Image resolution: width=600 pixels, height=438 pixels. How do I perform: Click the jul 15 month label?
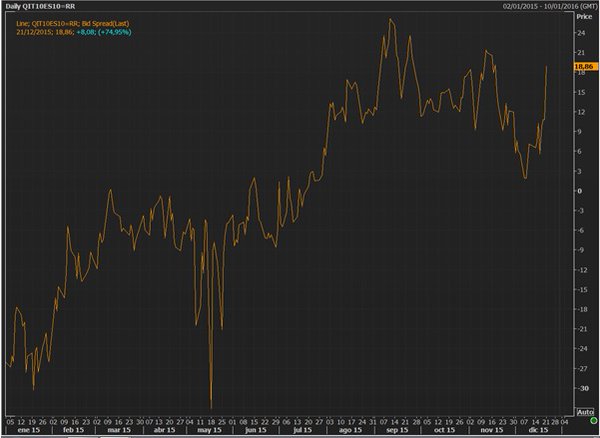(302, 430)
